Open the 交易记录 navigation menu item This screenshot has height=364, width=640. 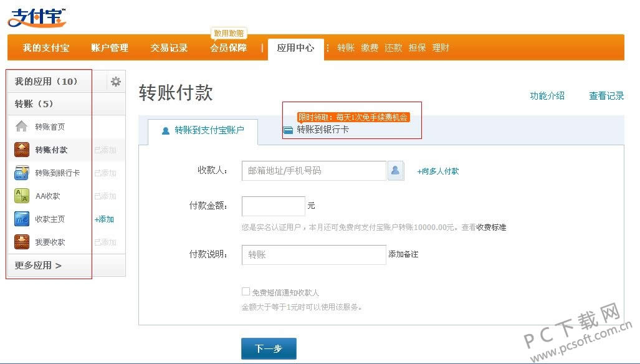169,48
